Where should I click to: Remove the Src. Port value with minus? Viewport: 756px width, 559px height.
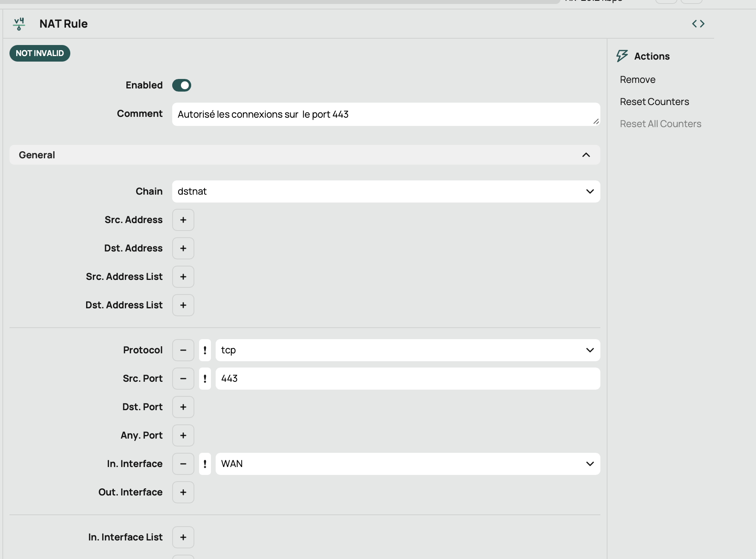pos(183,379)
